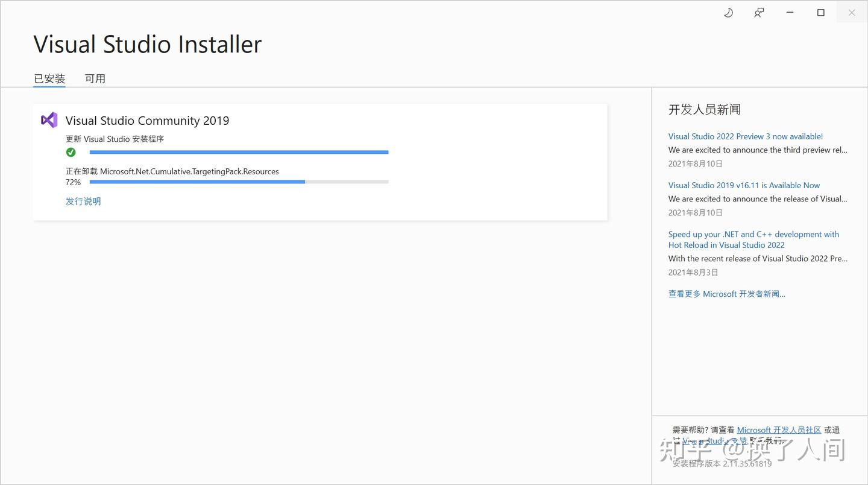The width and height of the screenshot is (868, 485).
Task: Open the 发行说明 release notes link
Action: (x=83, y=201)
